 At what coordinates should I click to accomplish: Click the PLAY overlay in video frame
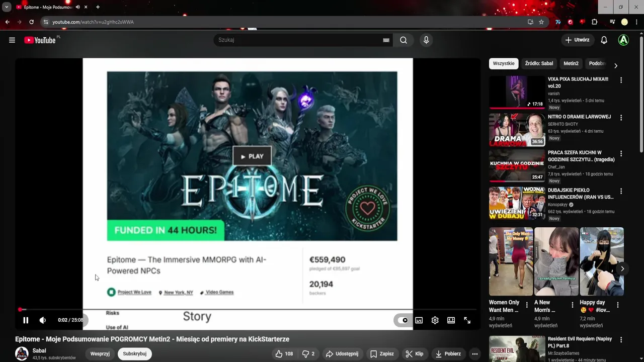(x=252, y=156)
